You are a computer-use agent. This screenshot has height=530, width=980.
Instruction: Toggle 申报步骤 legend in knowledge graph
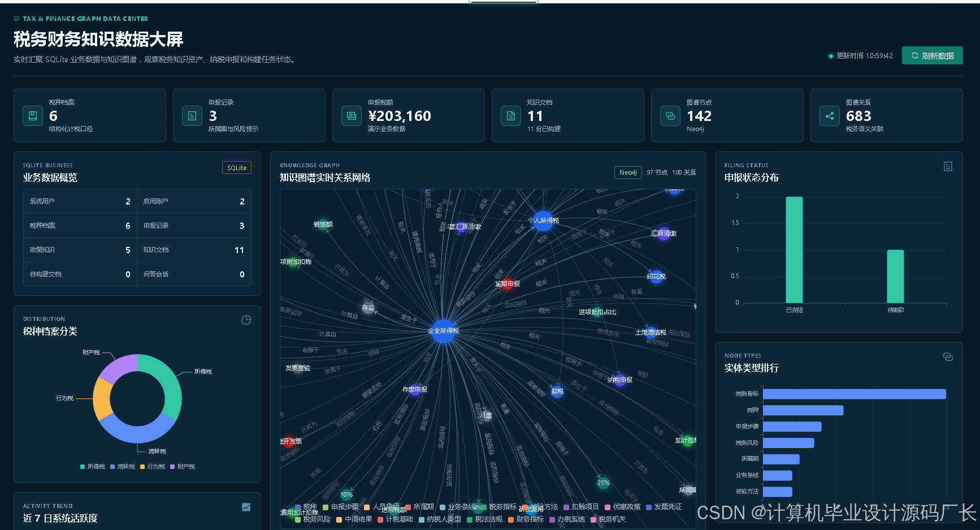click(341, 507)
